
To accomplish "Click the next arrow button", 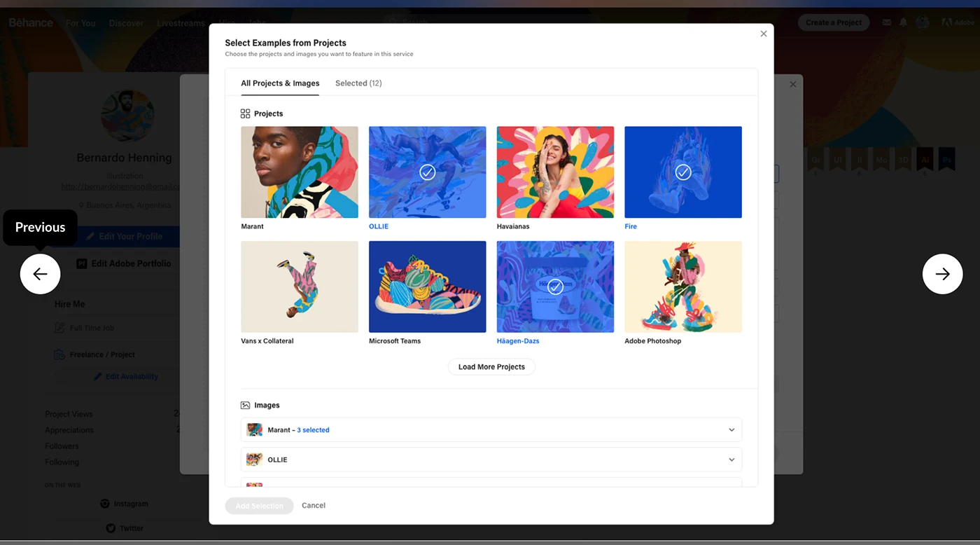I will pos(942,274).
